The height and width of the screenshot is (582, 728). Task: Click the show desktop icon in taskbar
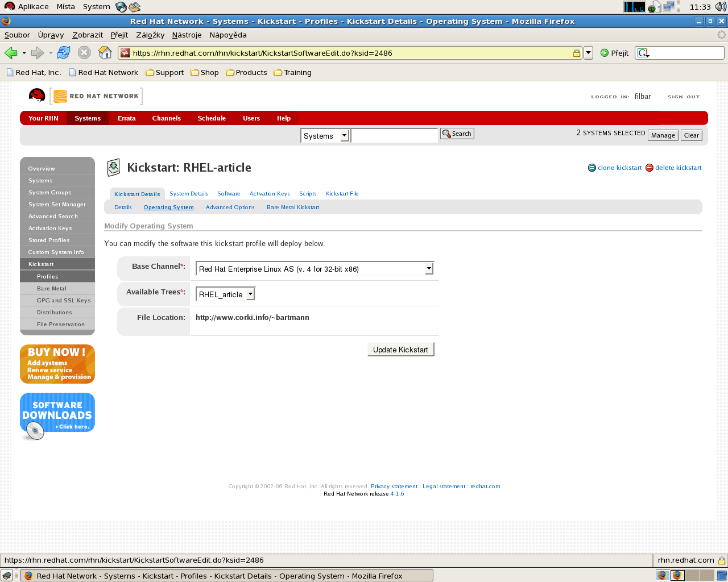point(7,575)
